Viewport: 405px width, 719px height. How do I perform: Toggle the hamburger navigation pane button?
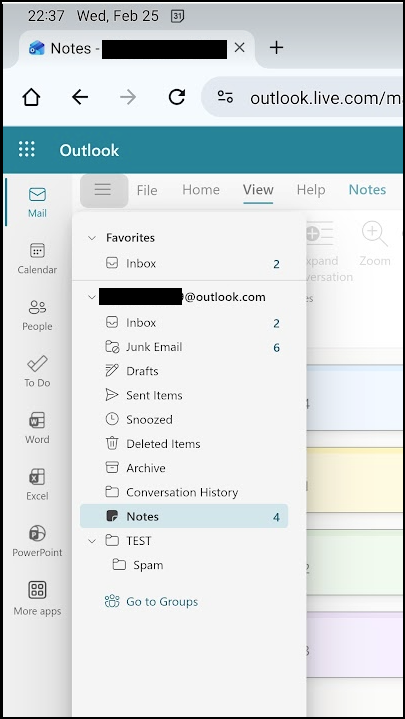click(104, 190)
